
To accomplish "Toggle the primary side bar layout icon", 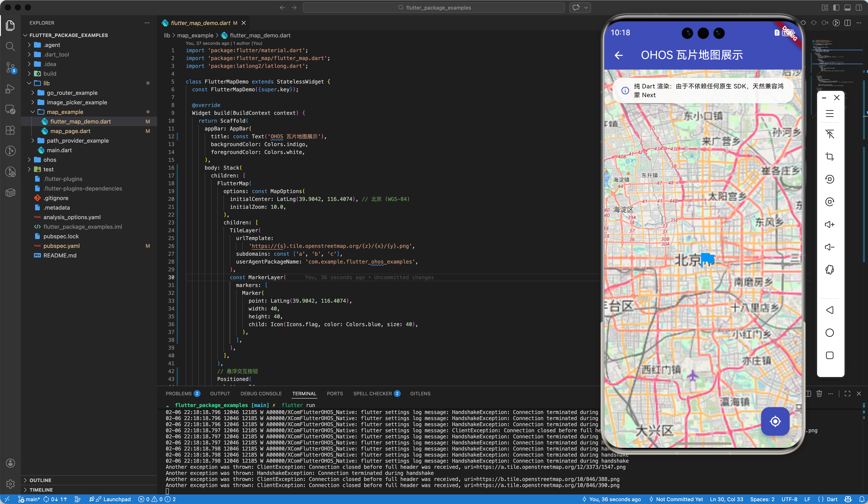I will [x=836, y=8].
